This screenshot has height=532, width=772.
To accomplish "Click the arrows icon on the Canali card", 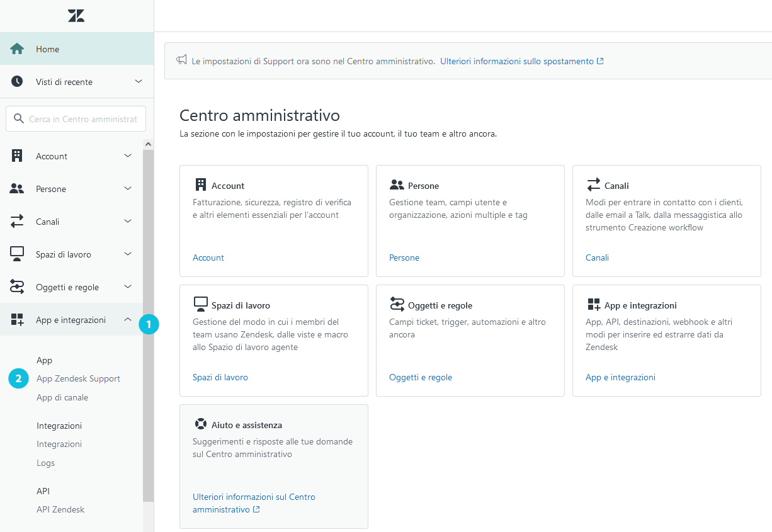I will click(593, 185).
